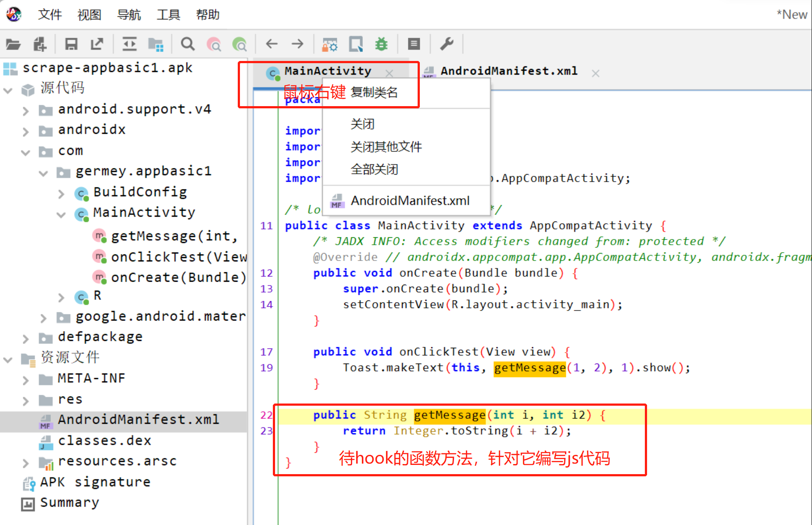The width and height of the screenshot is (812, 525).
Task: Select AndroidManifest.xml in the context menu
Action: point(406,201)
